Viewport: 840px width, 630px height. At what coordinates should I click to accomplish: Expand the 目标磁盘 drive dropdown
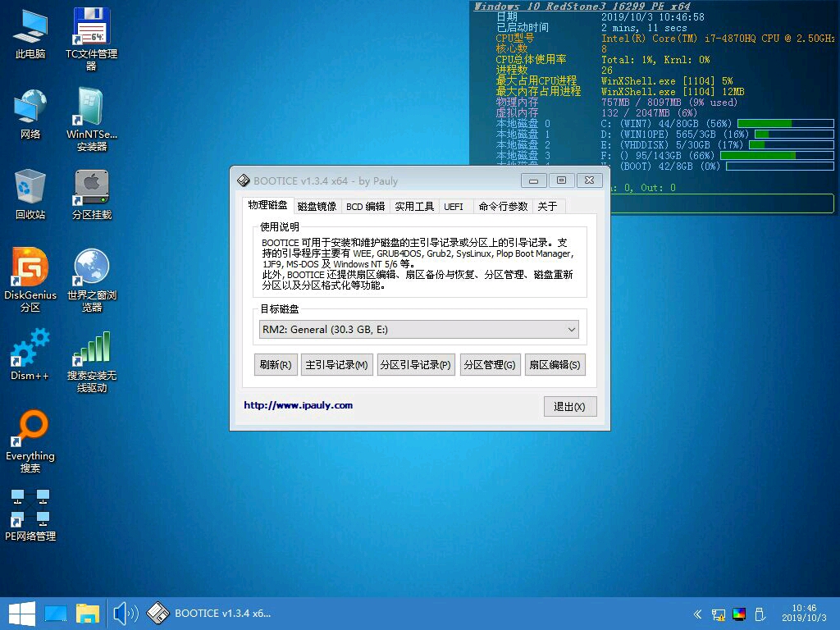[419, 330]
